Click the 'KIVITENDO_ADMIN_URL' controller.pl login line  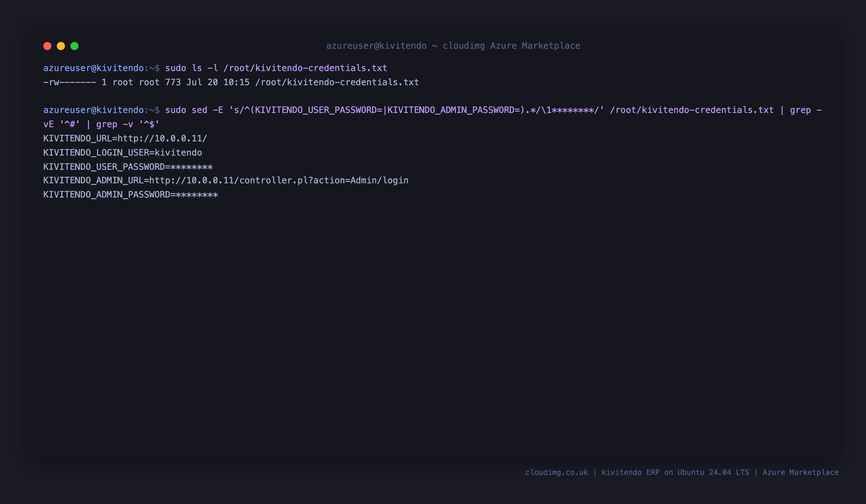(226, 180)
